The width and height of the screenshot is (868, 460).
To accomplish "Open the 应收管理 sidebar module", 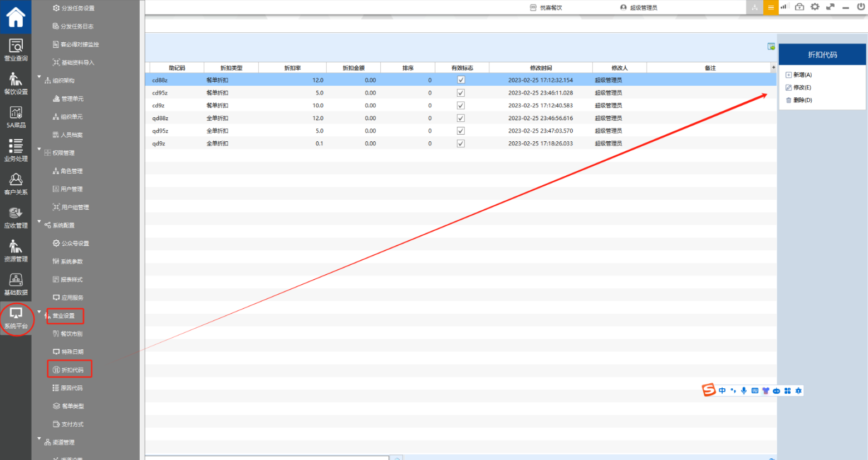I will [x=16, y=217].
